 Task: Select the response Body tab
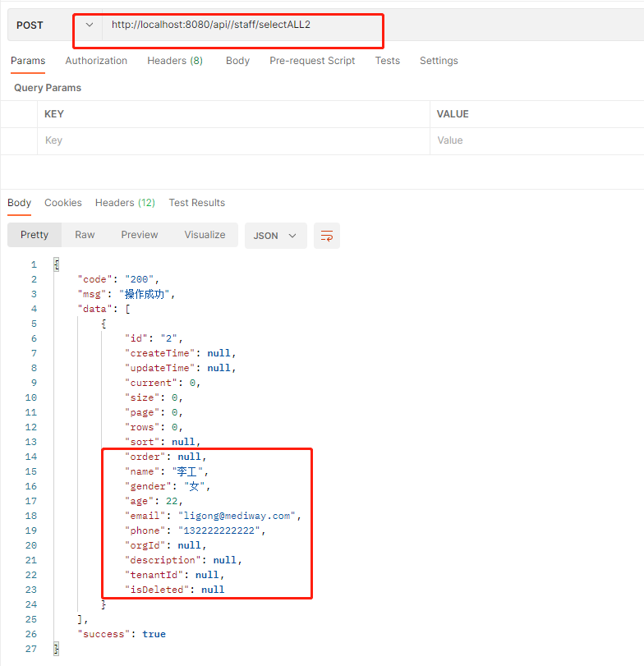19,203
